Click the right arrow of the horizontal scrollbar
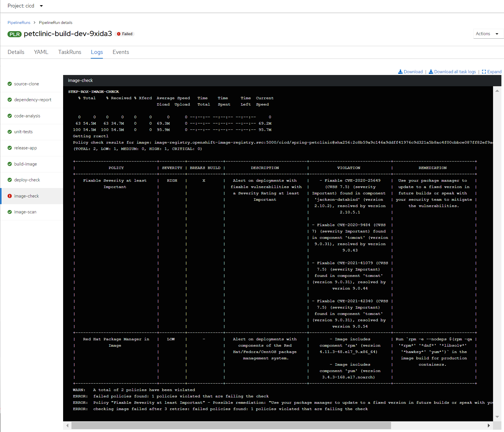The width and height of the screenshot is (504, 432). 489,425
